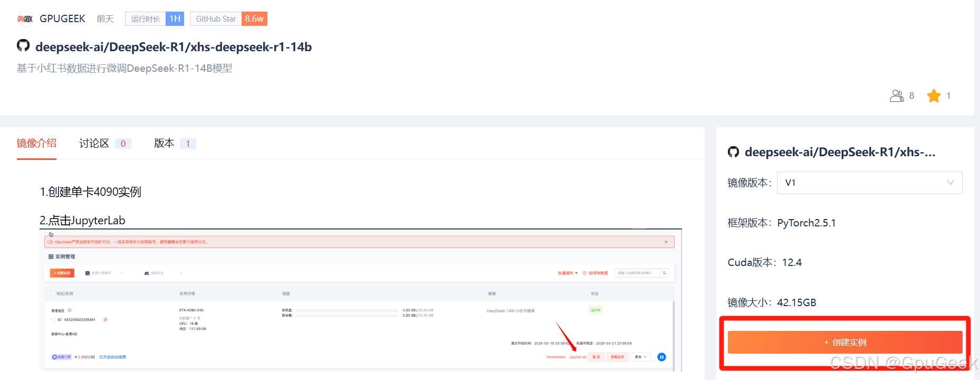The width and height of the screenshot is (980, 380).
Task: Click the chevron arrow in 镜像版本 selector
Action: [x=950, y=183]
